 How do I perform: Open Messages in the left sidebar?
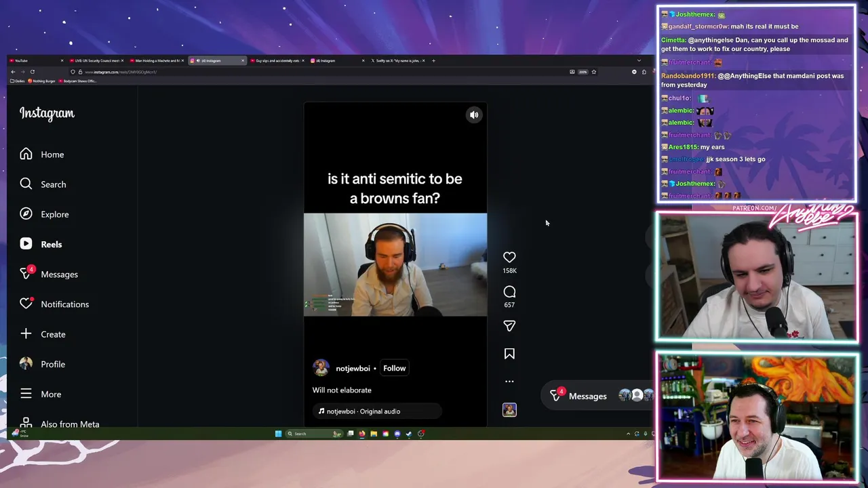tap(49, 274)
